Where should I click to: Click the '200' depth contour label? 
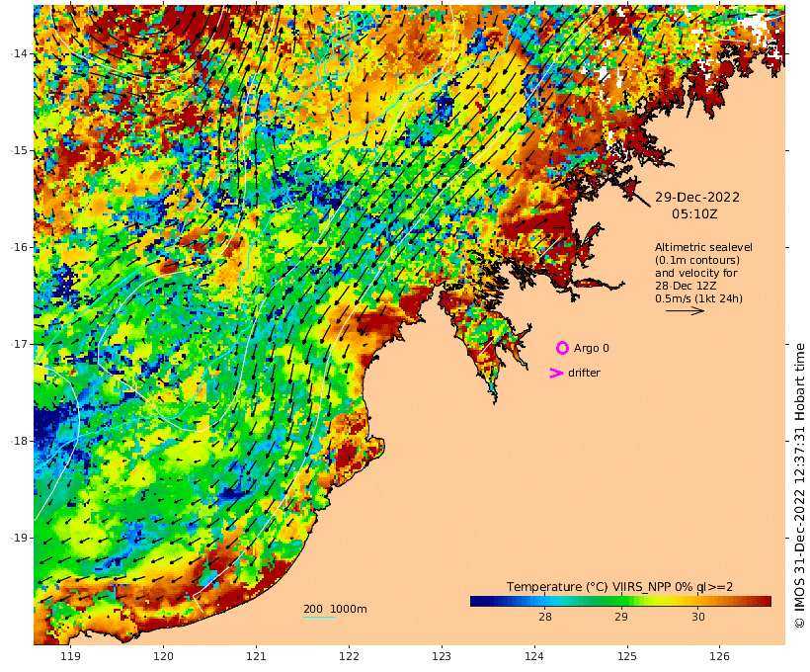313,609
